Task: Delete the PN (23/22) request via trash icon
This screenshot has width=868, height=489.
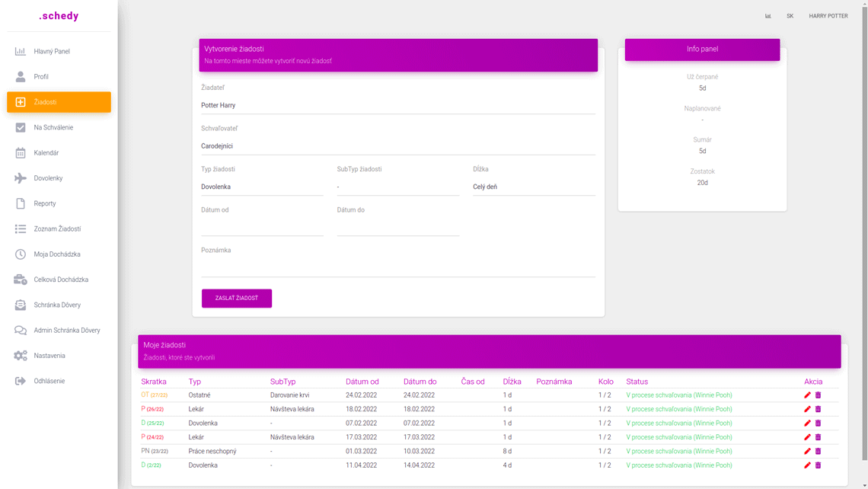Action: coord(819,452)
